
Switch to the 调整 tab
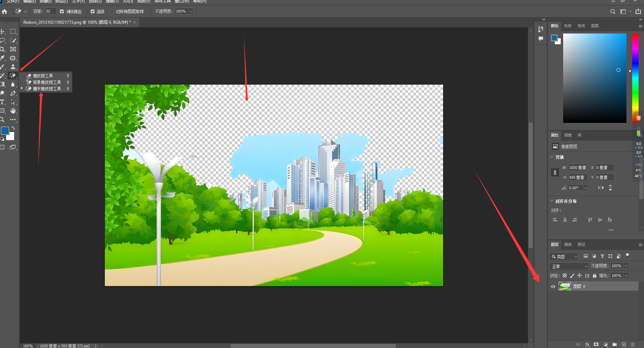click(568, 135)
